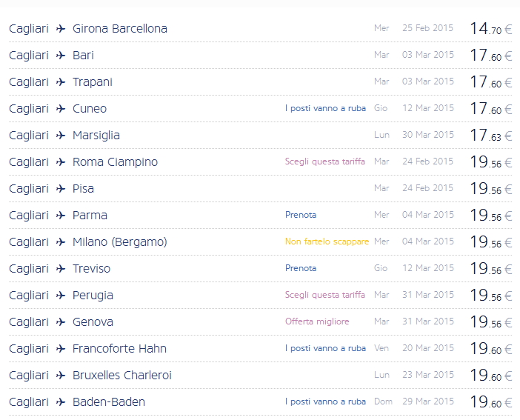Click the airplane icon beside Baden-Baden
This screenshot has width=520, height=420.
click(x=61, y=402)
